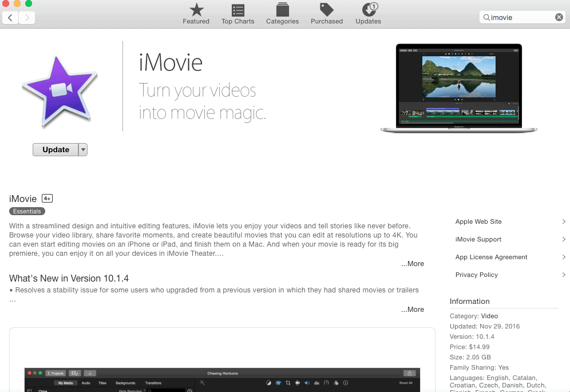This screenshot has height=392, width=570.
Task: Zoom the window with the green button
Action: click(x=29, y=3)
